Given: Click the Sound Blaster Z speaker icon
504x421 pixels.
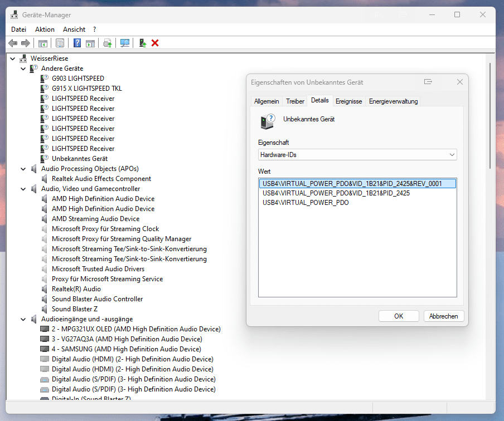Looking at the screenshot, I should pyautogui.click(x=45, y=309).
